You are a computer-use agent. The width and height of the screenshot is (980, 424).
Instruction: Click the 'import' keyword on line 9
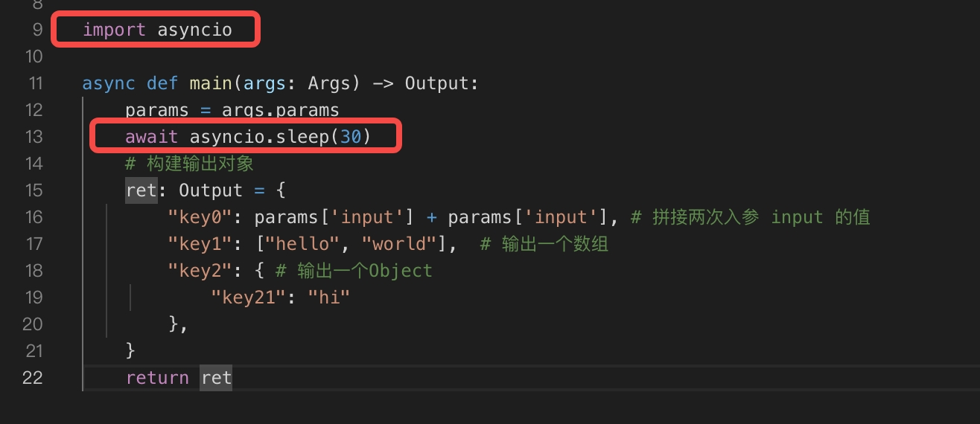[x=114, y=30]
